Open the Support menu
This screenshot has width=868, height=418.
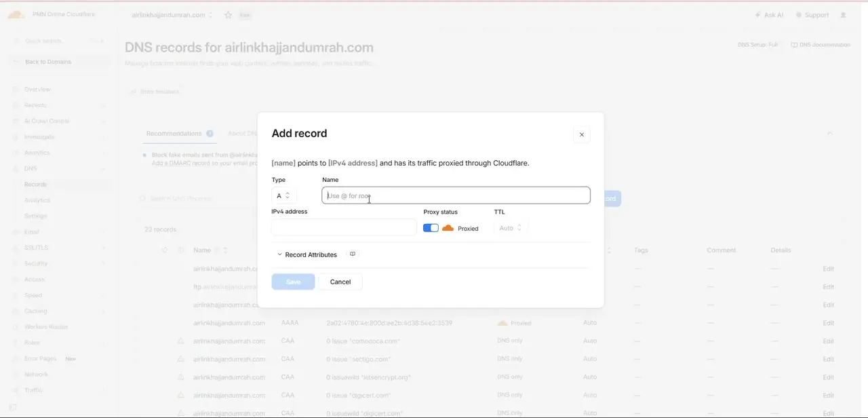(812, 15)
